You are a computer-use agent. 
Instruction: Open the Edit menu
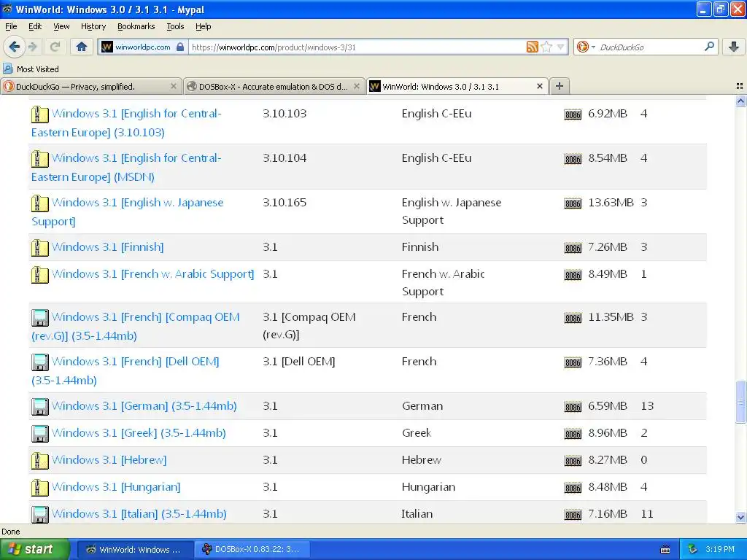coord(35,27)
